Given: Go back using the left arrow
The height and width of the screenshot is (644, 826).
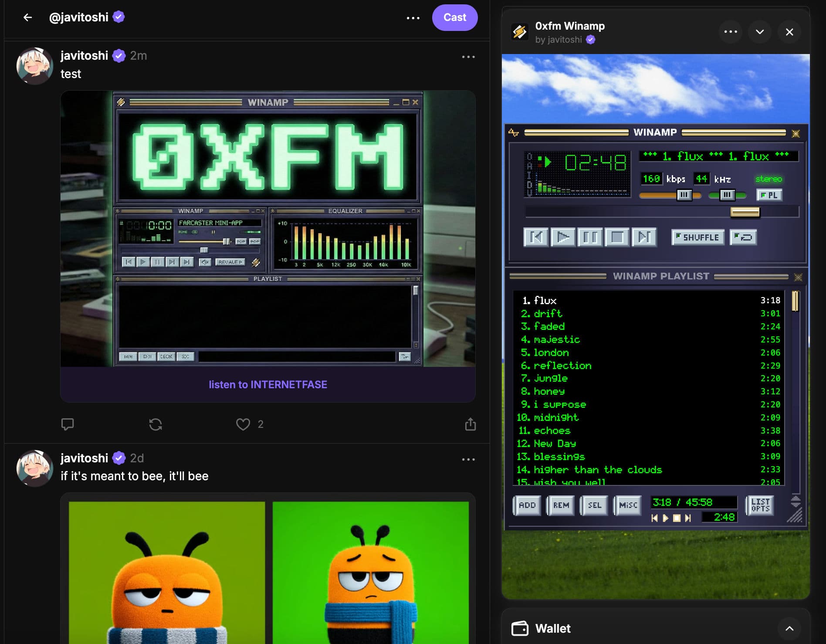Looking at the screenshot, I should pos(27,17).
